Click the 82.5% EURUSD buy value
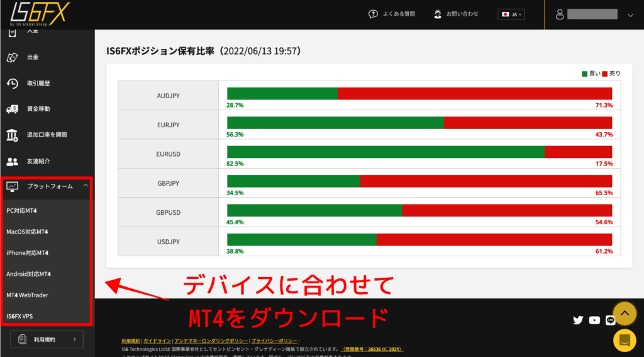Image resolution: width=644 pixels, height=357 pixels. (x=235, y=164)
